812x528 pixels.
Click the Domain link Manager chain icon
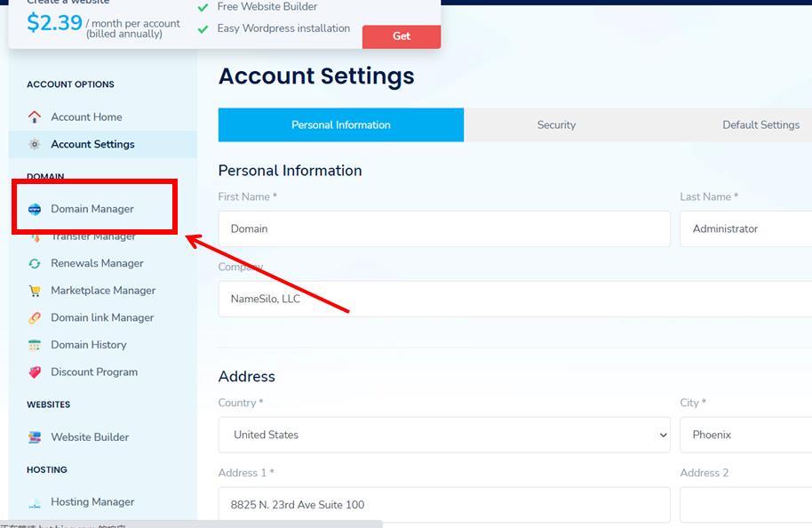34,317
